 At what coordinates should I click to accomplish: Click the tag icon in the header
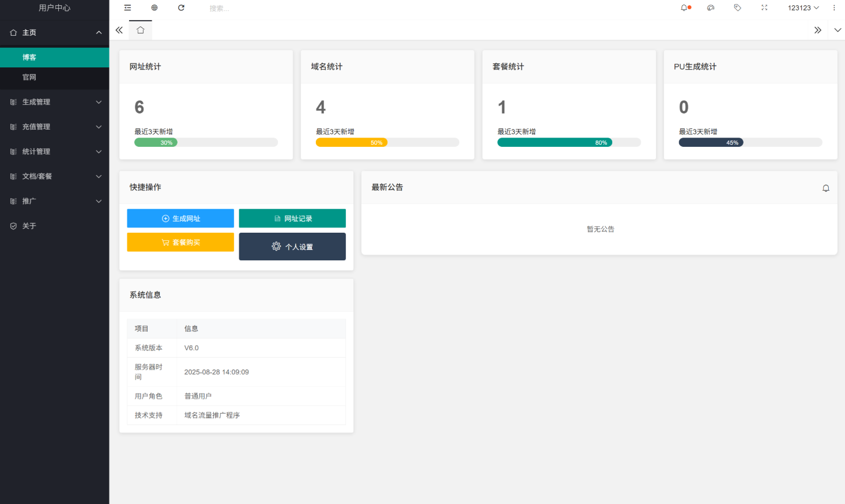click(737, 8)
